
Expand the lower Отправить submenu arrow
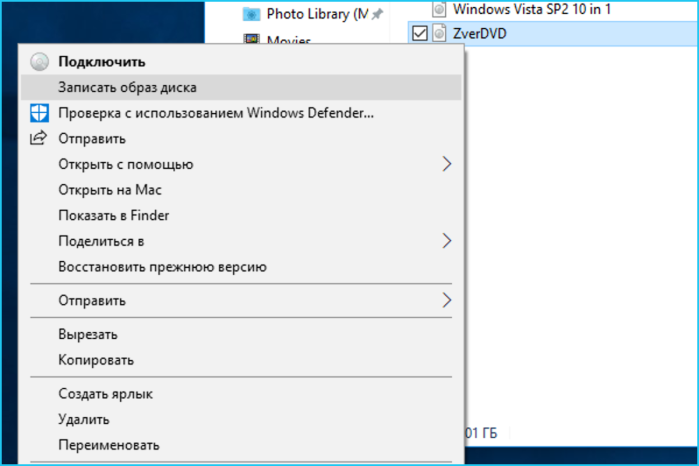coord(447,301)
